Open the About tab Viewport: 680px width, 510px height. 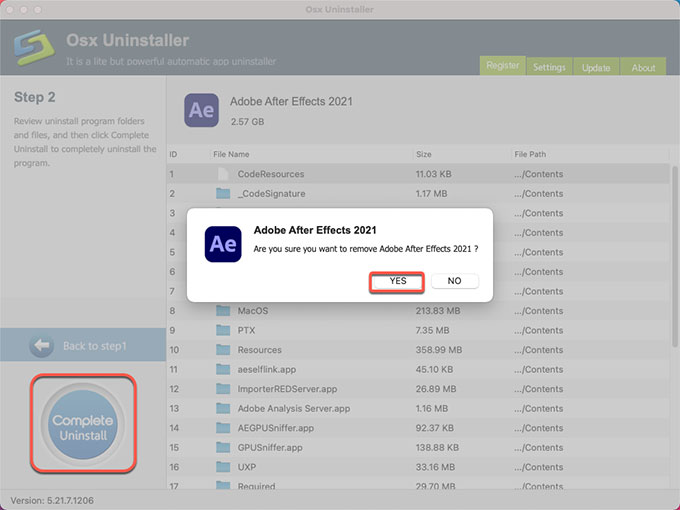click(x=643, y=67)
